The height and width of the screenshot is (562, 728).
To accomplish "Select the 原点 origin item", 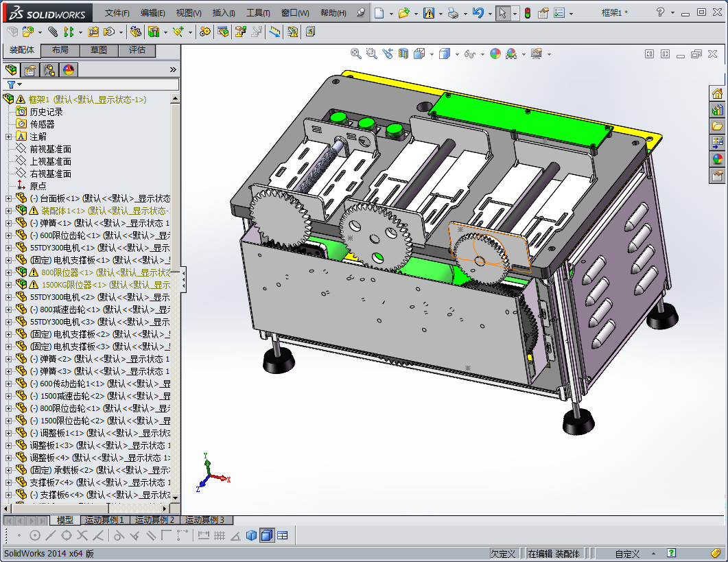I will pos(38,186).
